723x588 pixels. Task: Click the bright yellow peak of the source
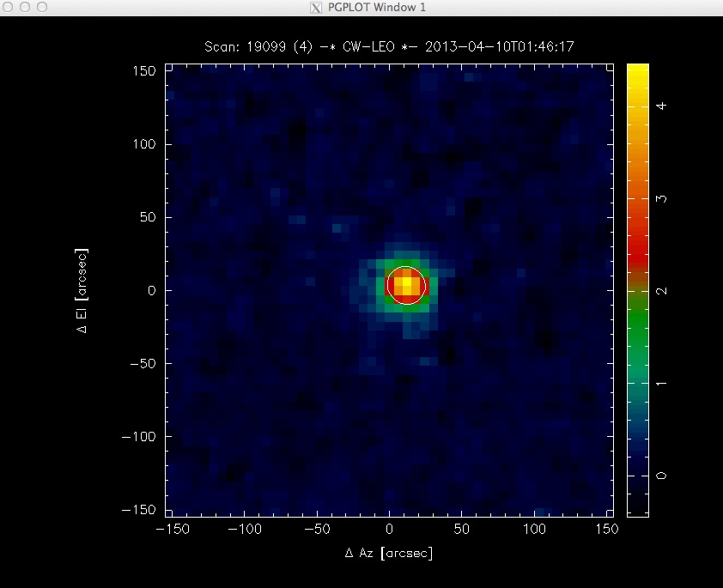[407, 282]
